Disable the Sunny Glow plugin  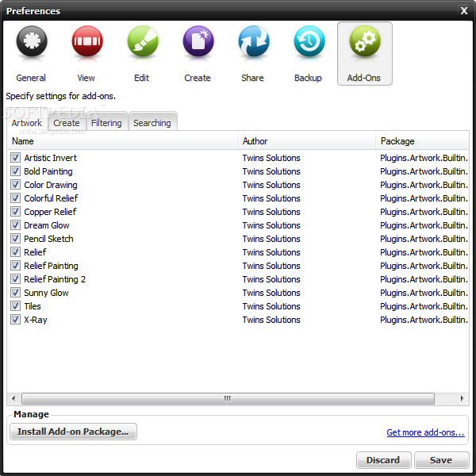coord(16,293)
